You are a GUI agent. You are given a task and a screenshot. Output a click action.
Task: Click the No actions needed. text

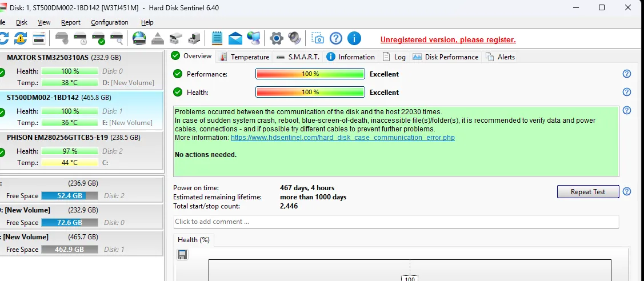pos(206,155)
